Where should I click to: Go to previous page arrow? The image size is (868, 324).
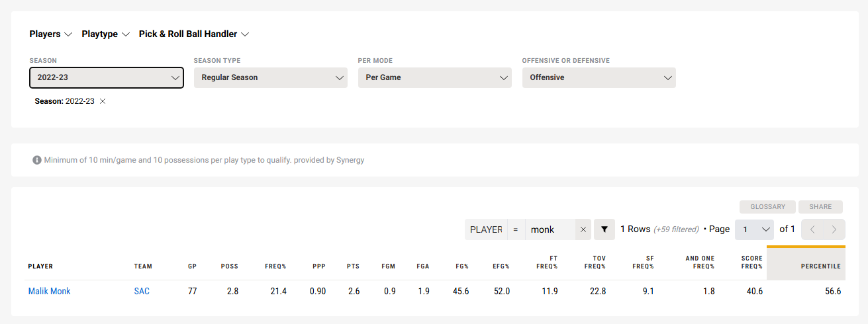pos(812,229)
